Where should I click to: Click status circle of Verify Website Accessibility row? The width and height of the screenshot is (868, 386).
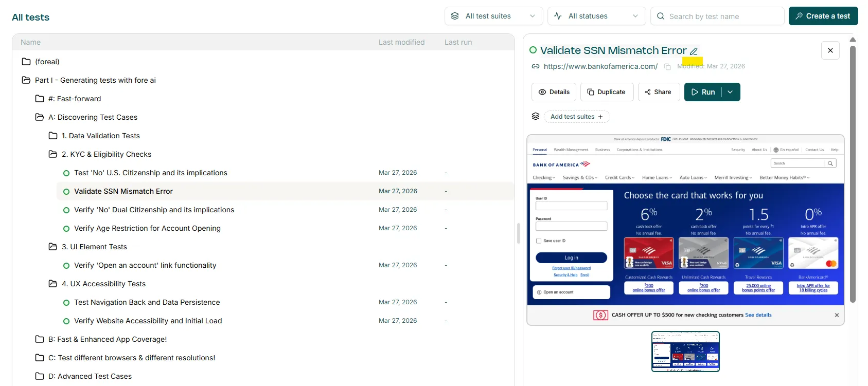tap(66, 321)
